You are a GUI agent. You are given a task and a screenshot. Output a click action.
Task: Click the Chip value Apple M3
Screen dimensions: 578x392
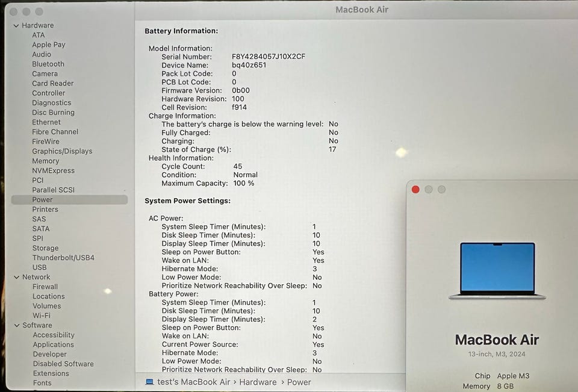(x=513, y=376)
